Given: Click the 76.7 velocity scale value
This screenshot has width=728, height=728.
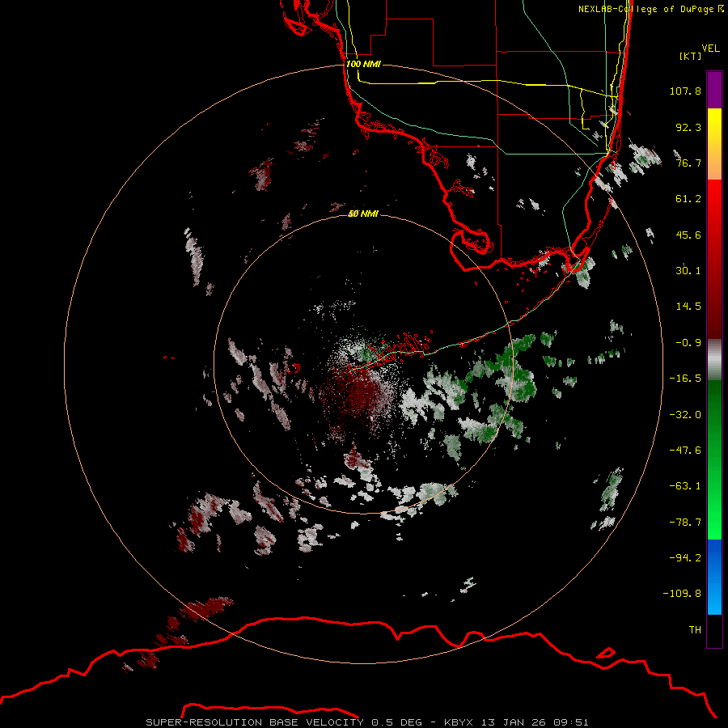Looking at the screenshot, I should 688,163.
